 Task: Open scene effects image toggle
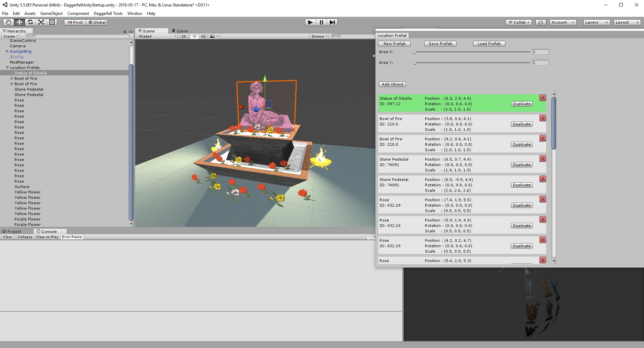point(212,36)
